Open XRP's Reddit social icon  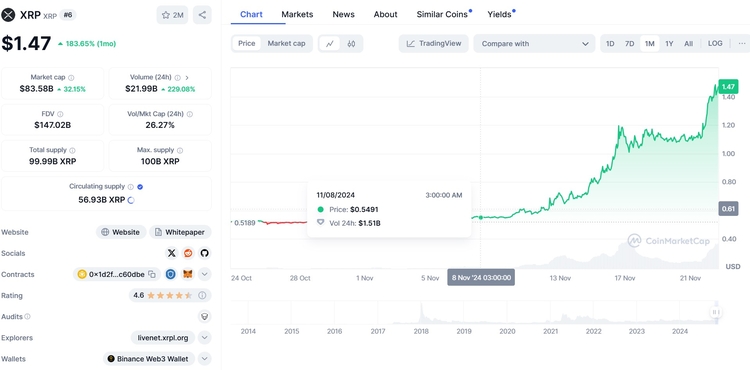188,253
